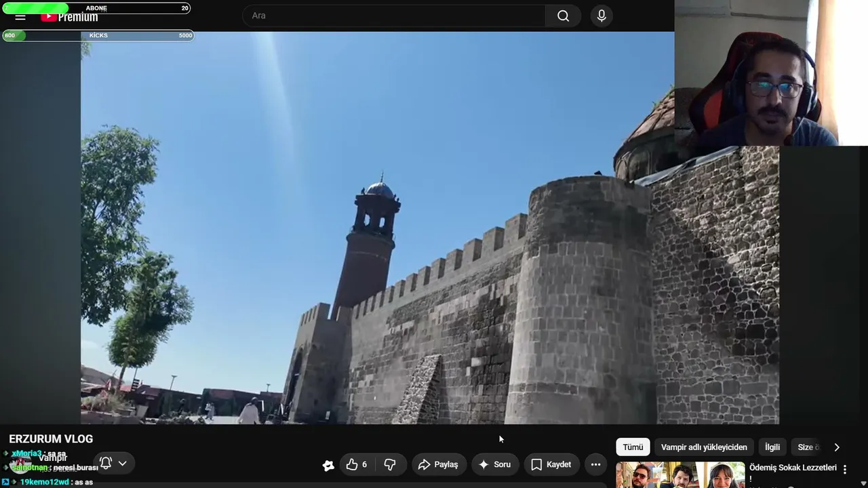This screenshot has height=488, width=868.
Task: Focus the 'Ara' search field
Action: 394,16
